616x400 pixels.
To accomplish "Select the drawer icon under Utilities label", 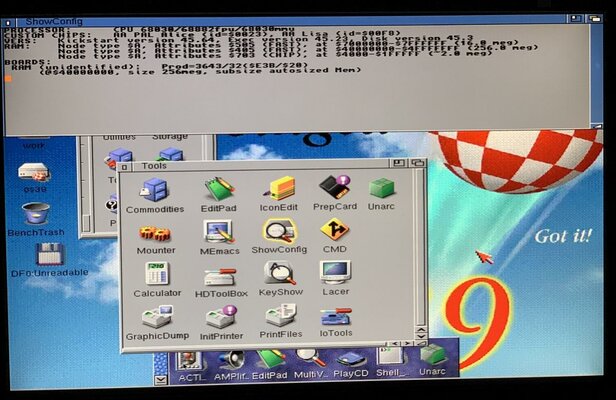I will 119,156.
